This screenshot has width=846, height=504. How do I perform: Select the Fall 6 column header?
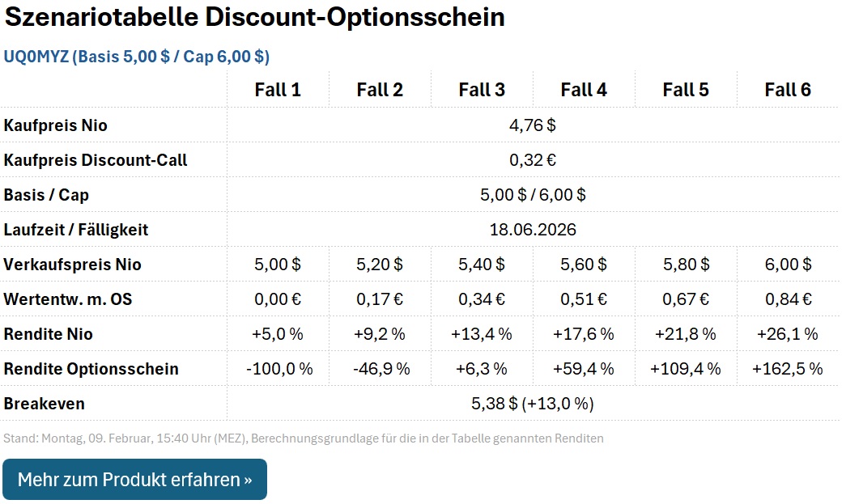788,89
